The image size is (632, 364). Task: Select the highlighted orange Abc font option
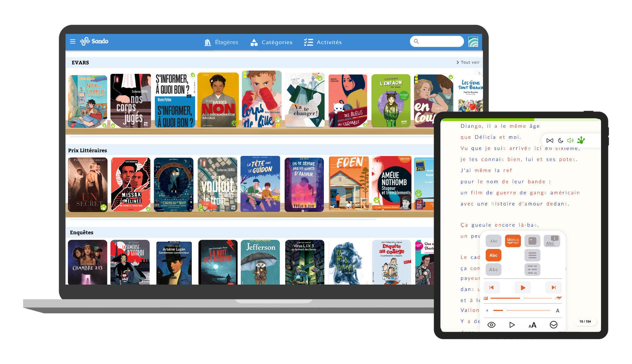pyautogui.click(x=493, y=256)
